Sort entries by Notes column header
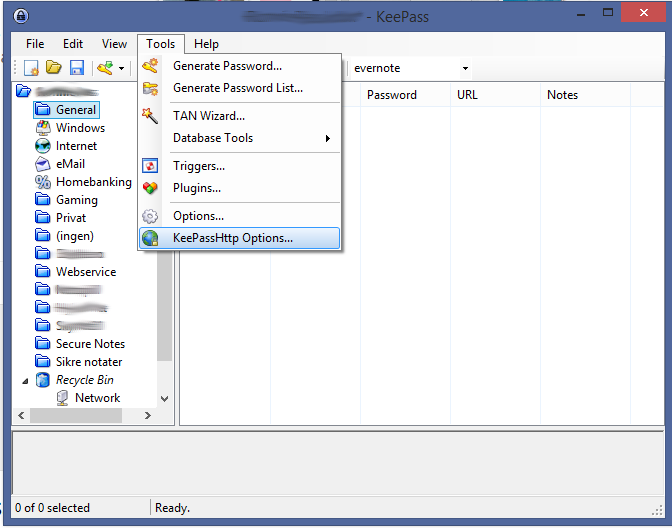This screenshot has height=528, width=672. (x=585, y=95)
